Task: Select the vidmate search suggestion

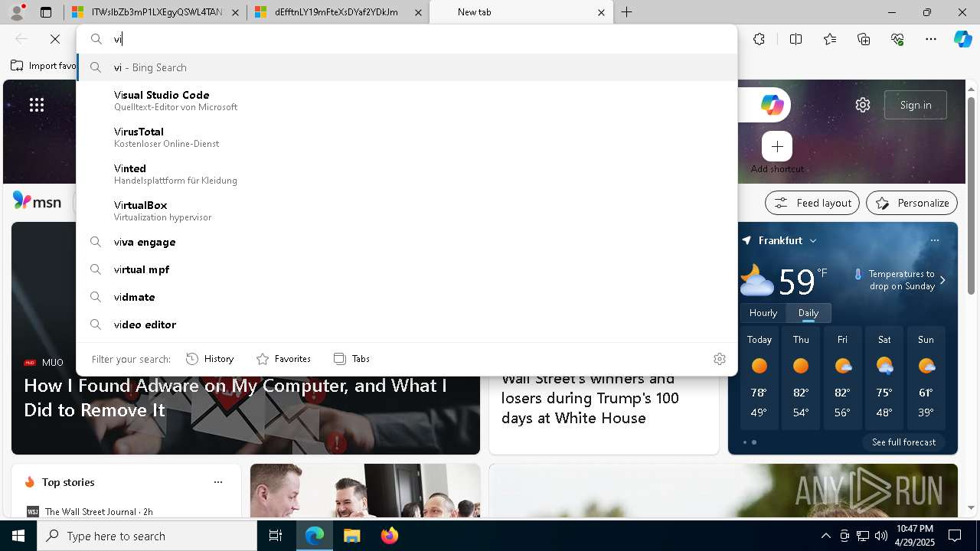Action: point(407,297)
